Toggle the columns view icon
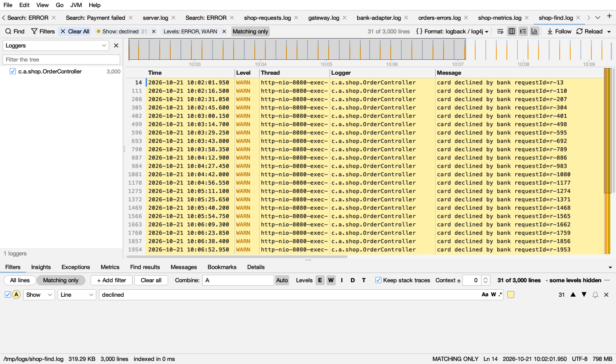The height and width of the screenshot is (364, 616). tap(512, 31)
